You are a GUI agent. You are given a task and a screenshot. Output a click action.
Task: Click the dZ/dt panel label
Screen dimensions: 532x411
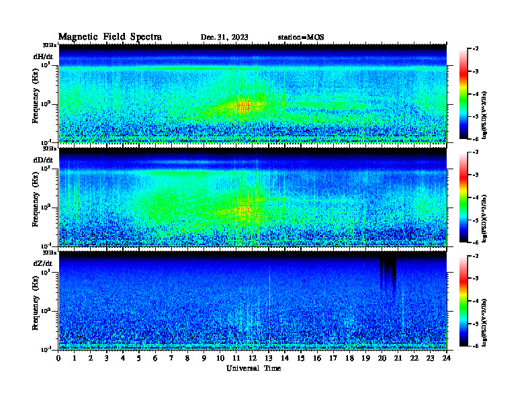click(x=43, y=263)
